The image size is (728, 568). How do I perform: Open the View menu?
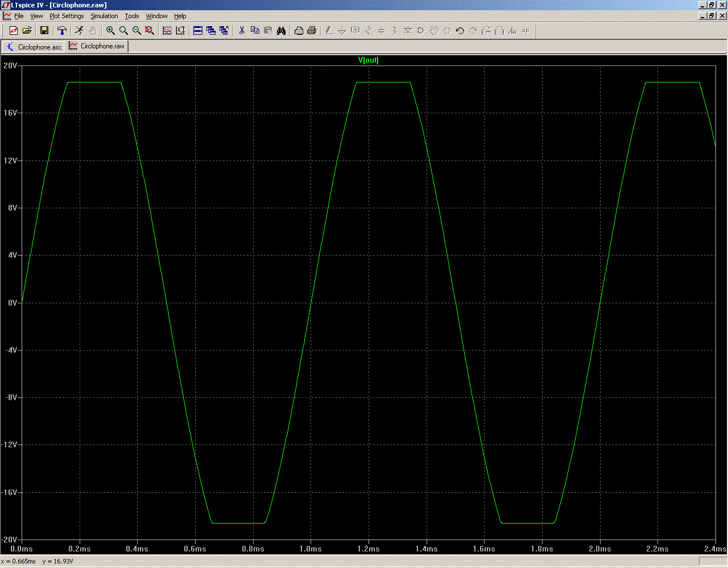(36, 16)
